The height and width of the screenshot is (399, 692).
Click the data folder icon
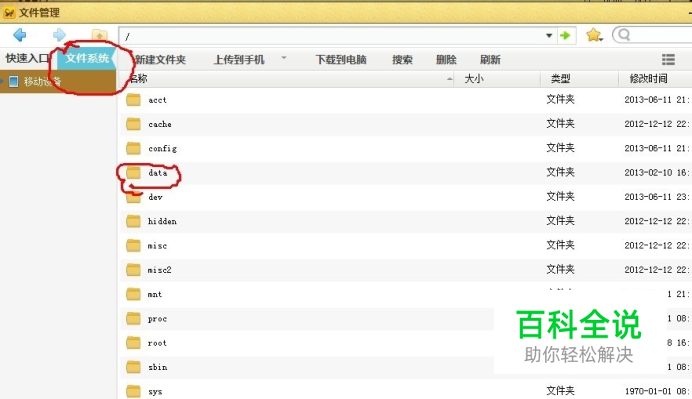click(x=133, y=173)
